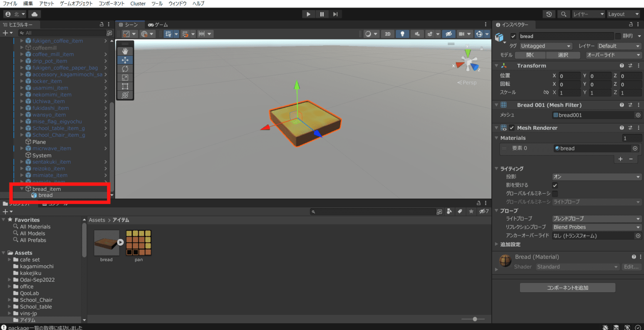Click the コンポーネントを追加 button
644x330 pixels.
point(567,287)
